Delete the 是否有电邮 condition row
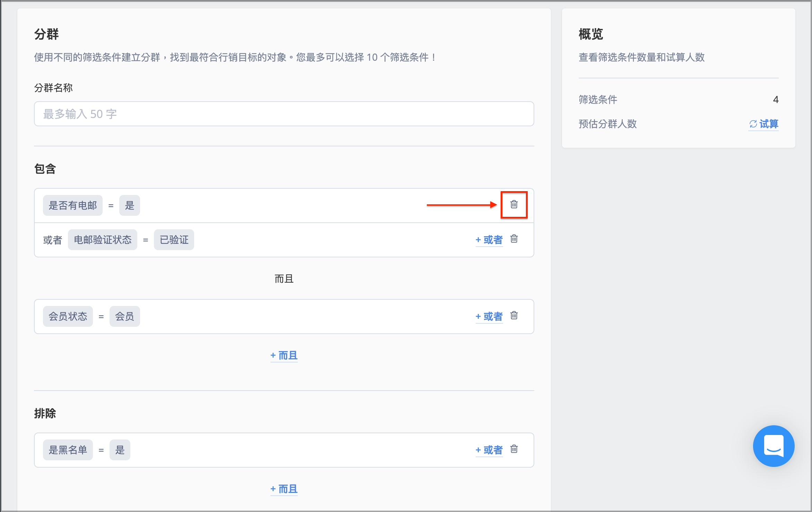The height and width of the screenshot is (512, 812). 514,204
